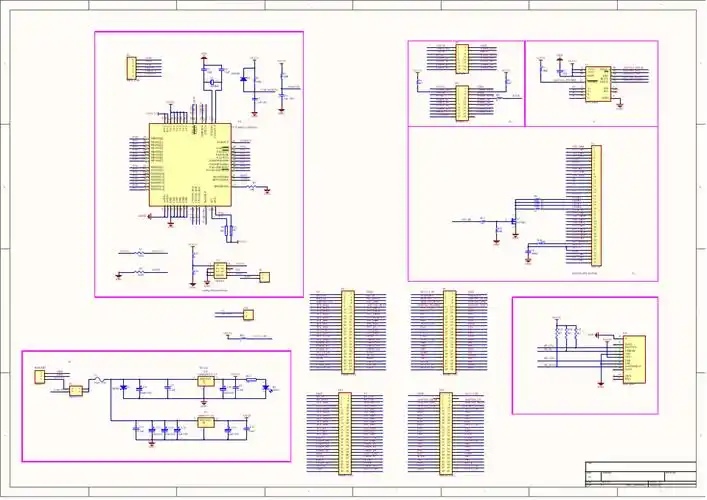Click the lower-left dual-row pin header
The image size is (707, 500).
tap(347, 434)
